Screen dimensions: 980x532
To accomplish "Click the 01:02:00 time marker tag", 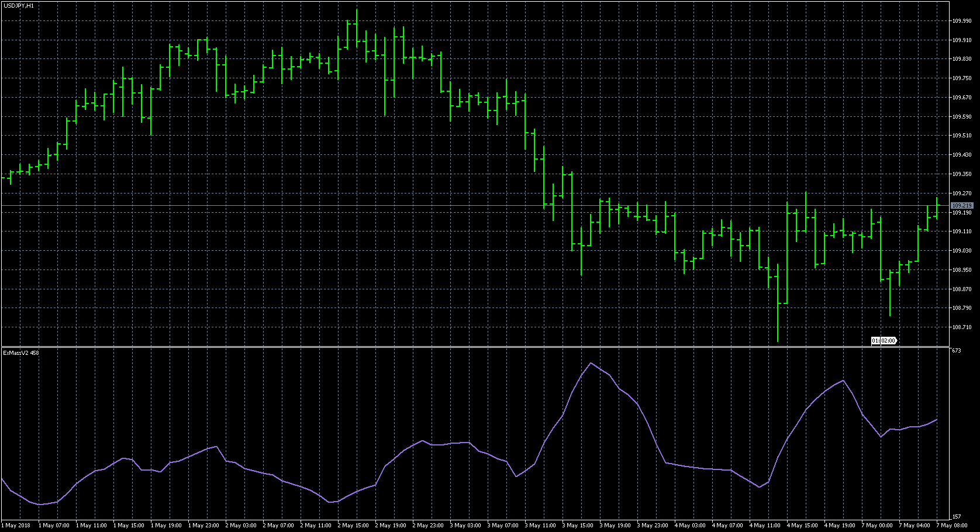I will point(884,341).
